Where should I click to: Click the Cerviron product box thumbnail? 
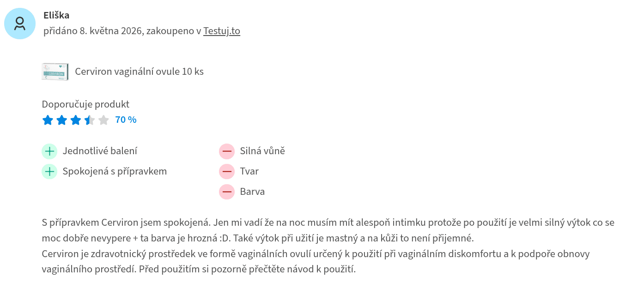55,72
